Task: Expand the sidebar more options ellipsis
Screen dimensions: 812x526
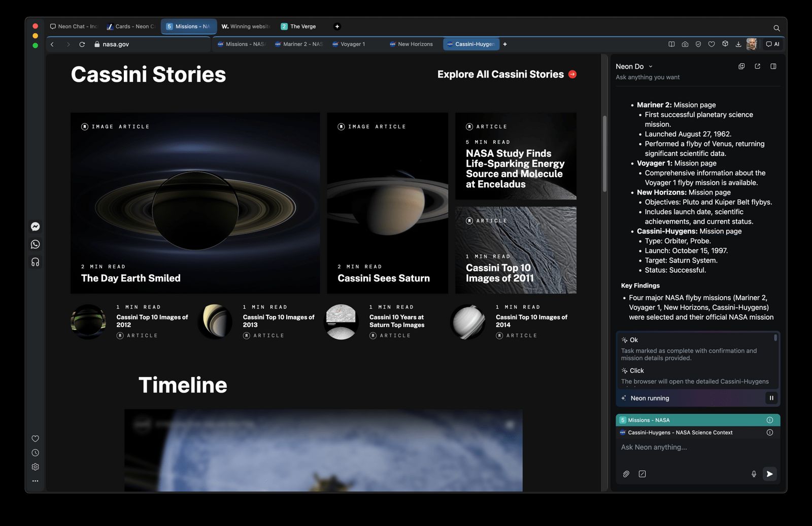Action: click(35, 481)
